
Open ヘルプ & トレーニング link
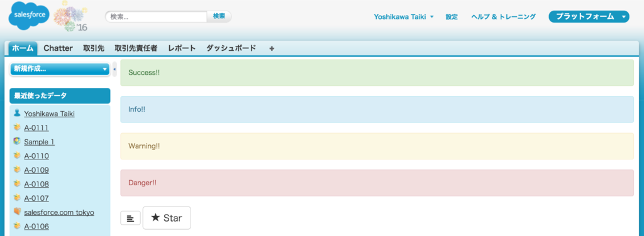pyautogui.click(x=504, y=17)
